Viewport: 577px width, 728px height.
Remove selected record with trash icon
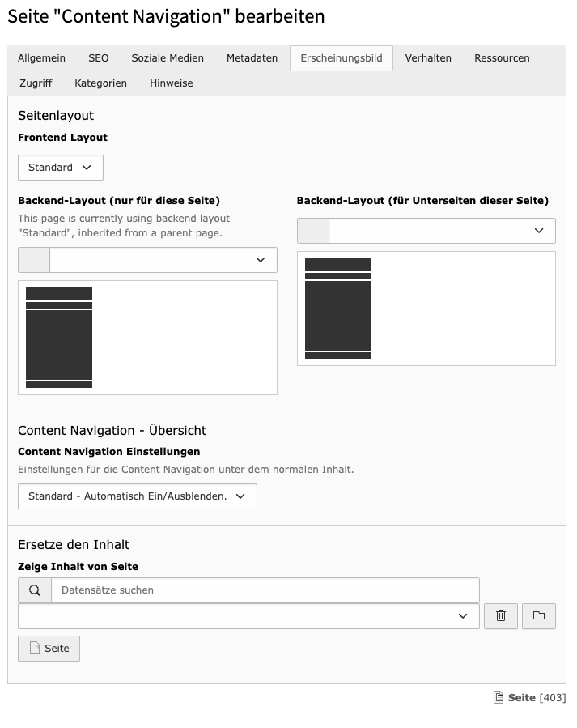(x=501, y=616)
